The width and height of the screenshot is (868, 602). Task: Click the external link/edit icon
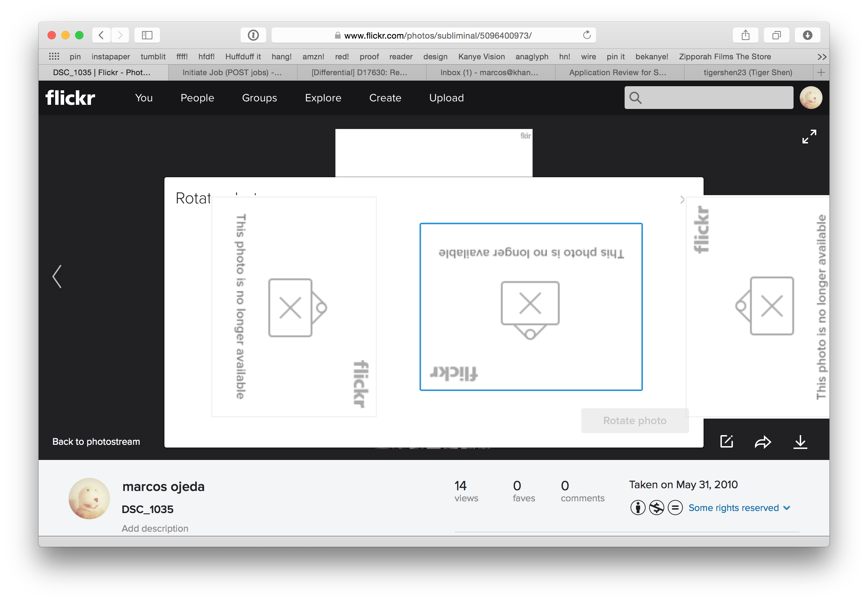pos(727,442)
